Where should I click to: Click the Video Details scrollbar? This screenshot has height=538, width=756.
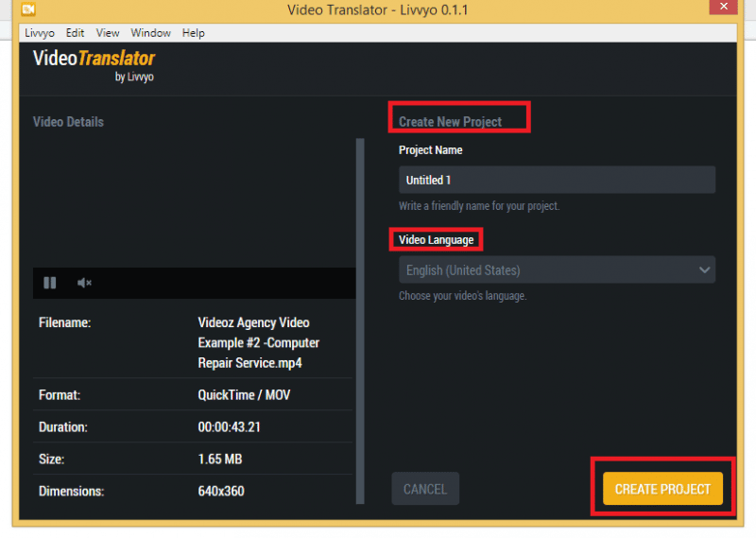[x=360, y=321]
